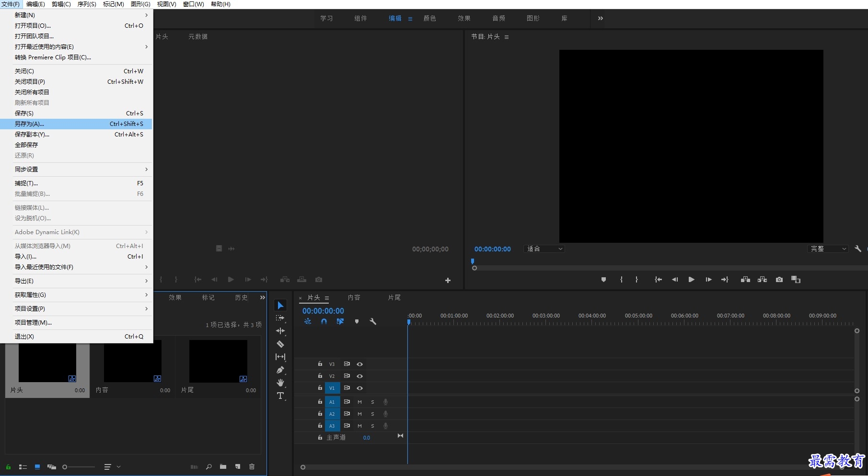
Task: Click Step Forward in Program monitor
Action: pos(708,280)
